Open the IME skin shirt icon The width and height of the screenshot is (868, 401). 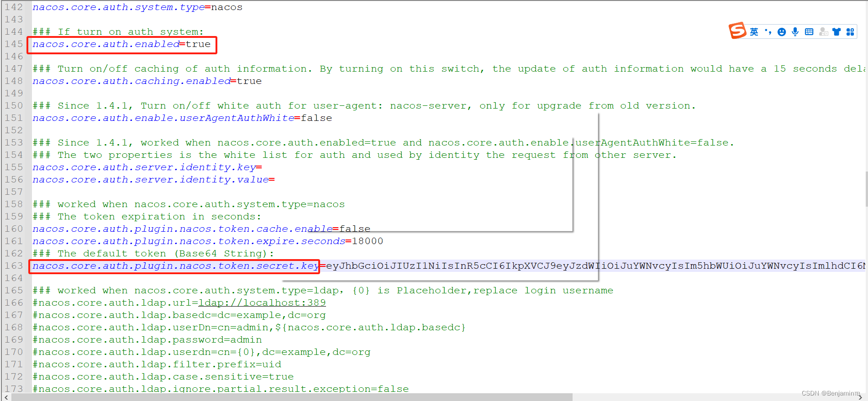pos(836,32)
